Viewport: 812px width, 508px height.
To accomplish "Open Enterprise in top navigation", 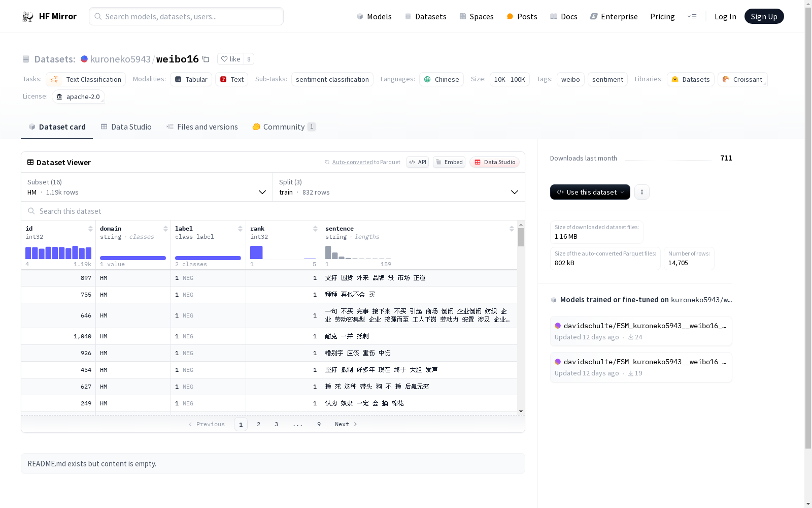I will (614, 16).
